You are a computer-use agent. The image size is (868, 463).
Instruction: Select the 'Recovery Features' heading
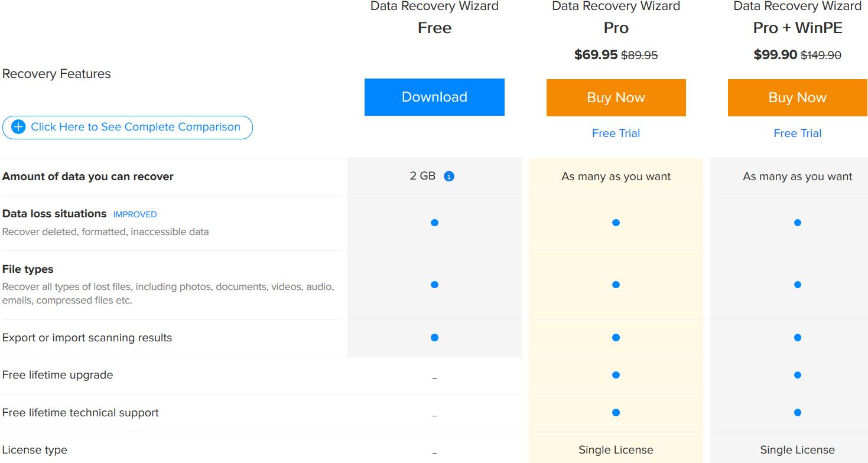57,74
